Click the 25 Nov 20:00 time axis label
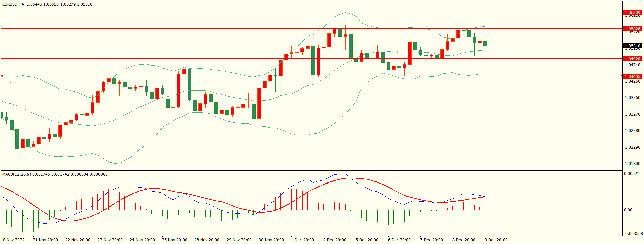The height and width of the screenshot is (244, 644). click(174, 240)
